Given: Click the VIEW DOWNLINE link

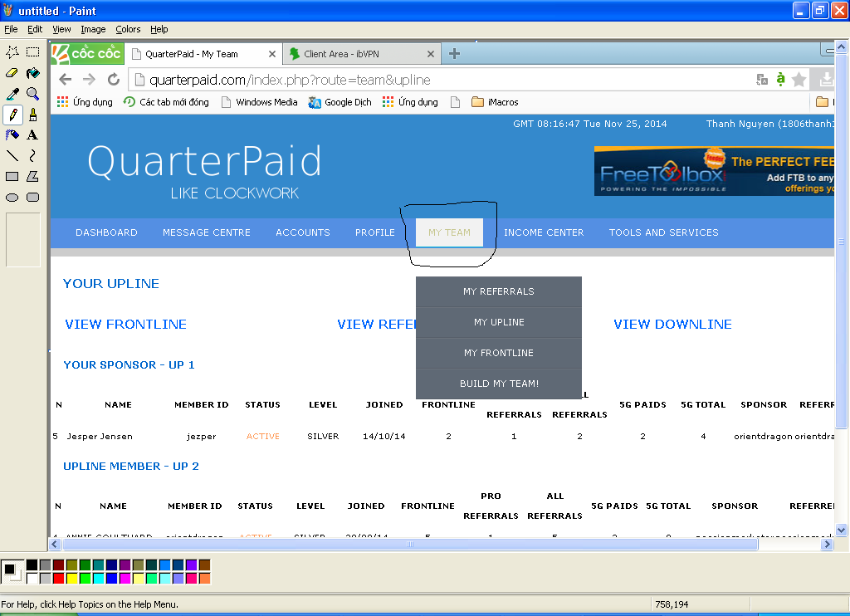Looking at the screenshot, I should point(672,325).
